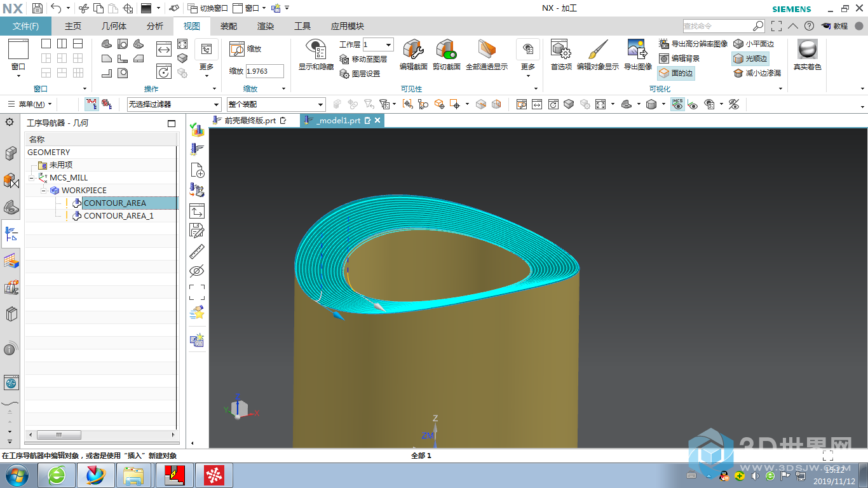The image size is (868, 488).
Task: Open the 教程 (Tutorials) link
Action: point(834,26)
